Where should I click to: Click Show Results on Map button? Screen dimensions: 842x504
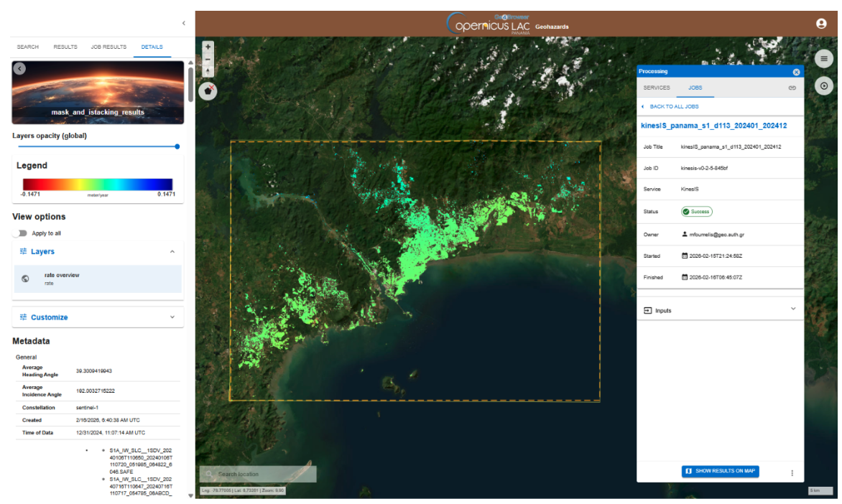pyautogui.click(x=720, y=471)
